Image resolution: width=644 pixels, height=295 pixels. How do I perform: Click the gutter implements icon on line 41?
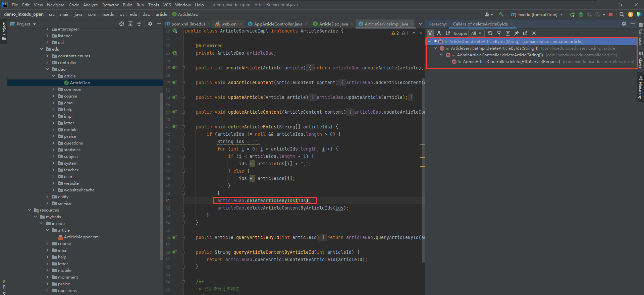point(174,127)
